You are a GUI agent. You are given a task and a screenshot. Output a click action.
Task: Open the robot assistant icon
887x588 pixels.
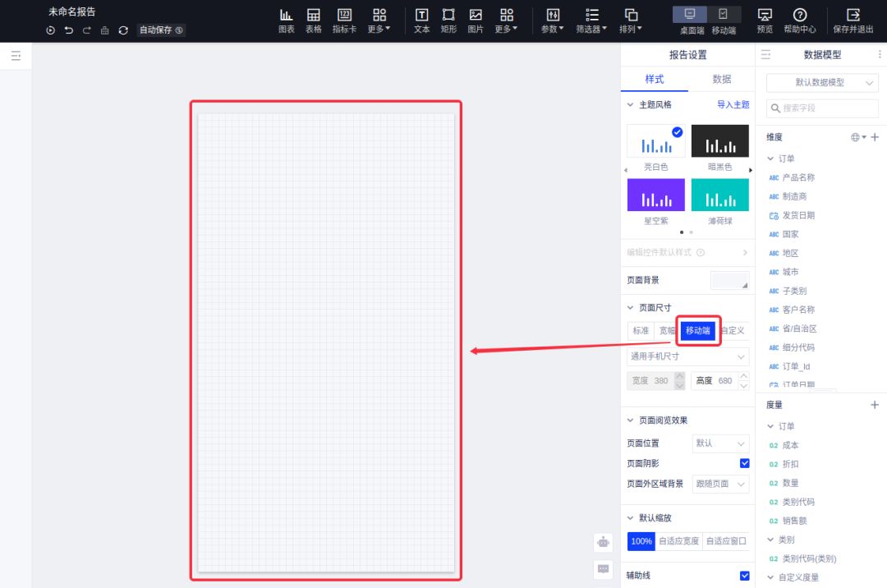click(x=603, y=542)
